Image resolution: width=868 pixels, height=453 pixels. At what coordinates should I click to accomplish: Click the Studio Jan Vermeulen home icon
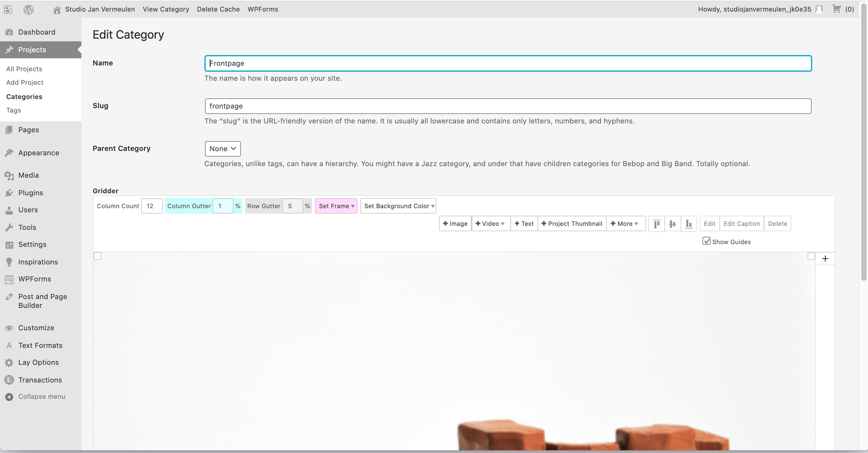[x=57, y=10]
